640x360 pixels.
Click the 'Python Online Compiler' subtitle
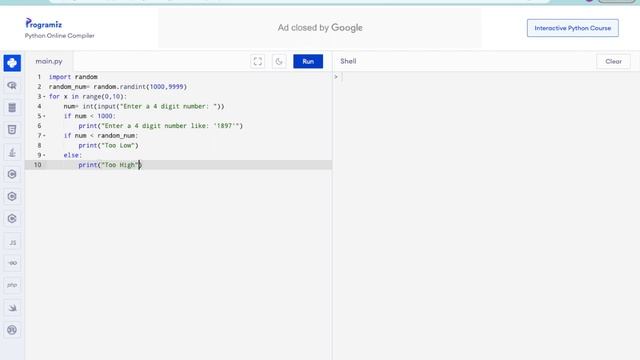(60, 36)
